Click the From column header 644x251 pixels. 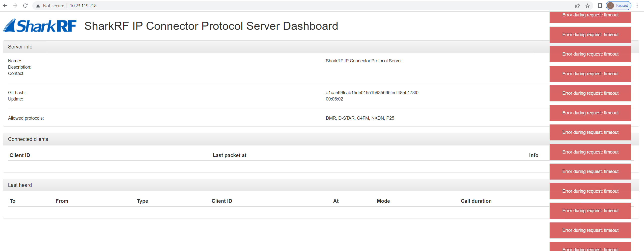(62, 201)
